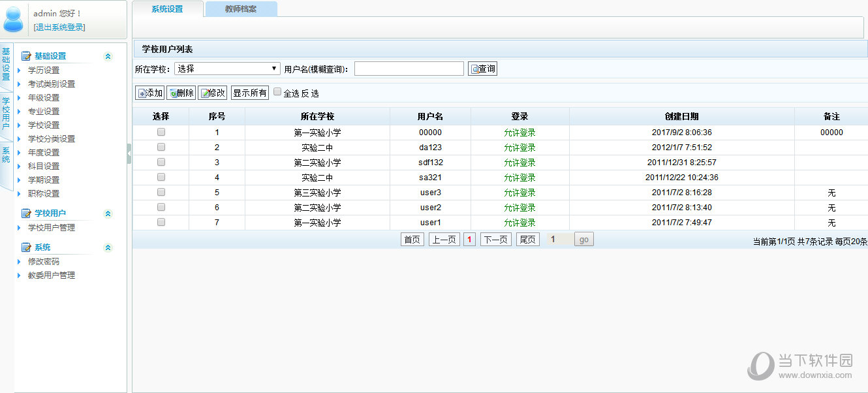This screenshot has height=393, width=868.
Task: Open the 所在学校 dropdown
Action: 227,69
